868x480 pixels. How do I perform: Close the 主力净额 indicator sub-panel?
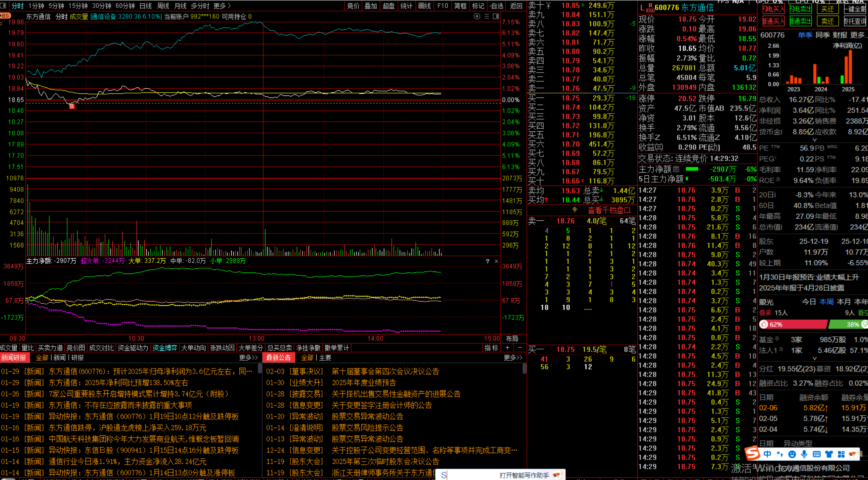coord(496,261)
